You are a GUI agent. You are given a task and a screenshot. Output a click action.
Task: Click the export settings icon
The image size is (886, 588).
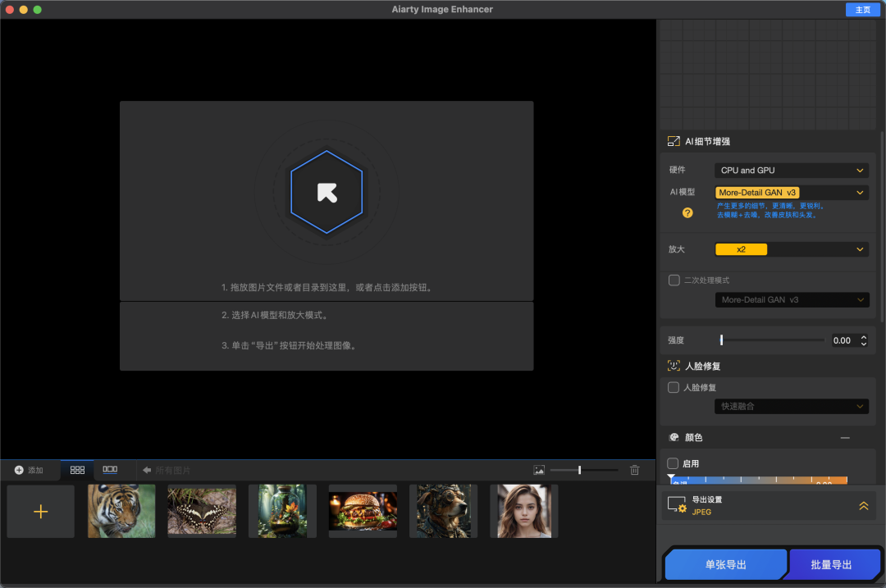pos(677,504)
